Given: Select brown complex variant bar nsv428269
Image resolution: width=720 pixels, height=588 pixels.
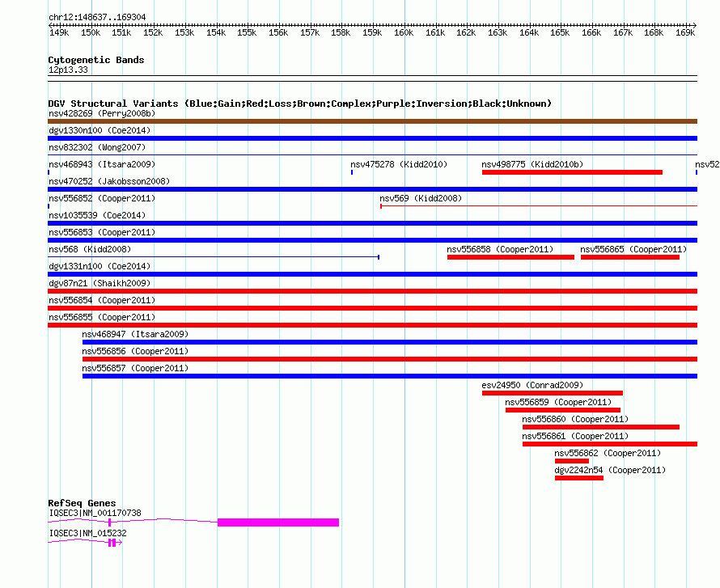Looking at the screenshot, I should pos(372,121).
